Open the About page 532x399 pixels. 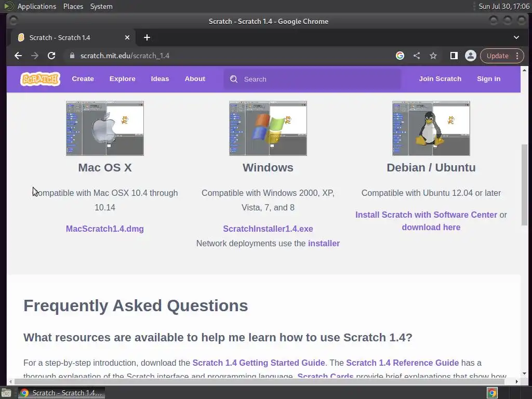tap(195, 79)
